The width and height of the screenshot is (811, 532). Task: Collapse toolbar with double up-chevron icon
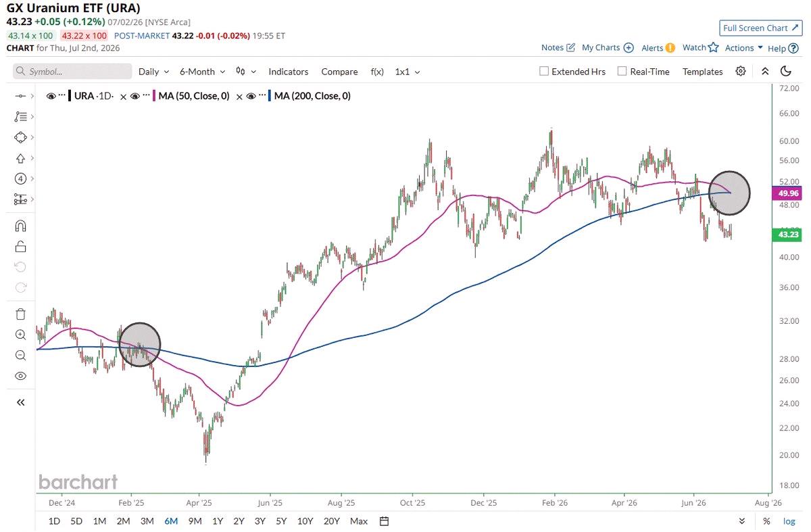tap(765, 71)
